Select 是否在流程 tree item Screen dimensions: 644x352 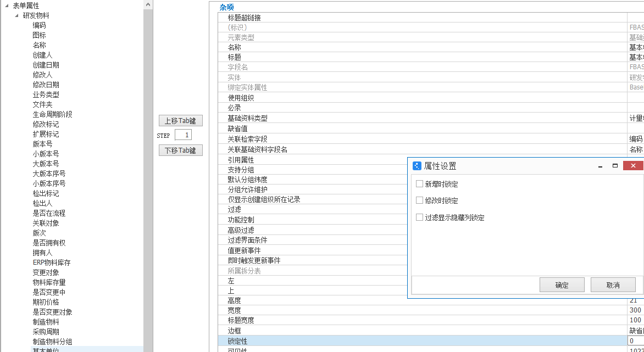[x=49, y=213]
